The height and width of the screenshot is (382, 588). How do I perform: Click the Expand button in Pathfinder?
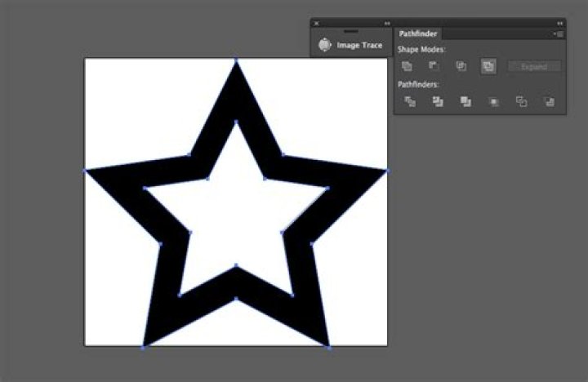(534, 67)
